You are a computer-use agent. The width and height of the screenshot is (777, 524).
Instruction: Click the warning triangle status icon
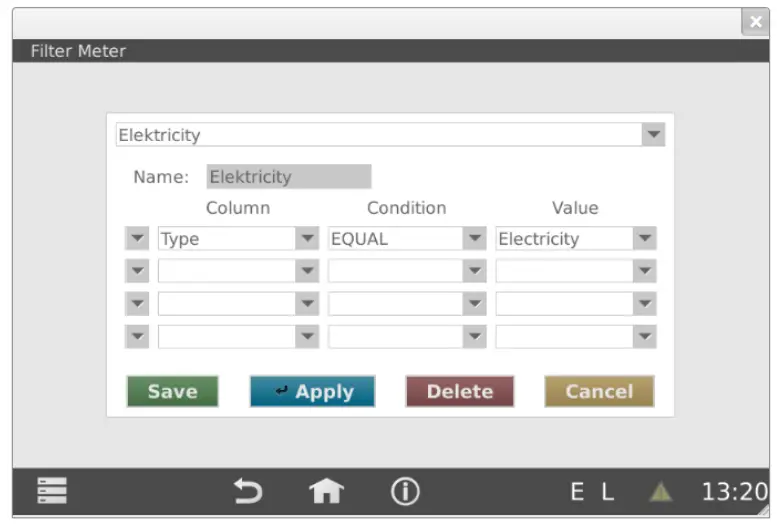(660, 492)
